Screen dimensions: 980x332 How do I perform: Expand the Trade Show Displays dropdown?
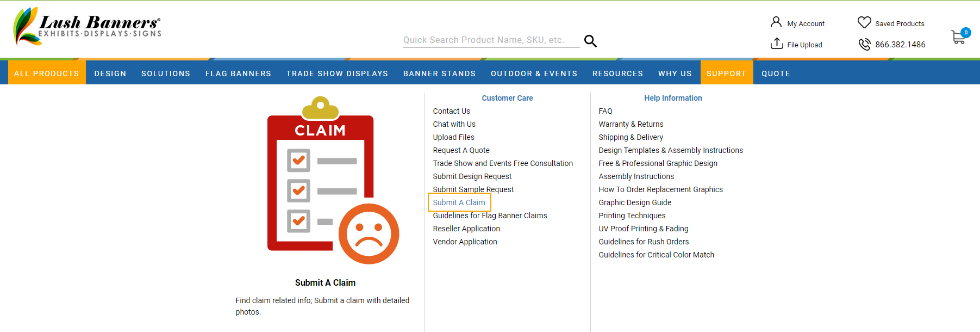337,73
